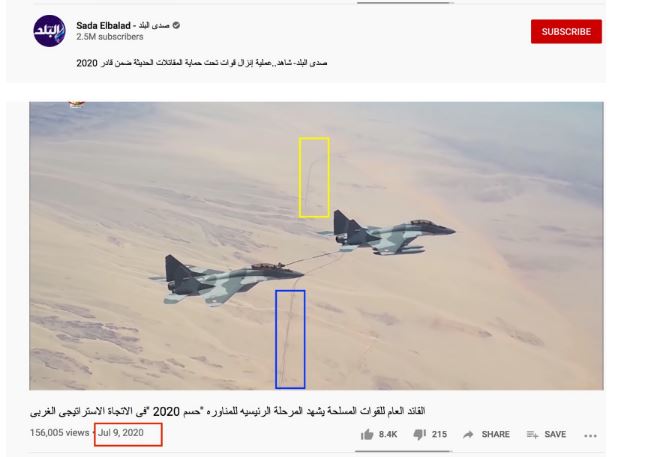The height and width of the screenshot is (457, 645).
Task: Click the Save playlist-add icon
Action: point(532,434)
